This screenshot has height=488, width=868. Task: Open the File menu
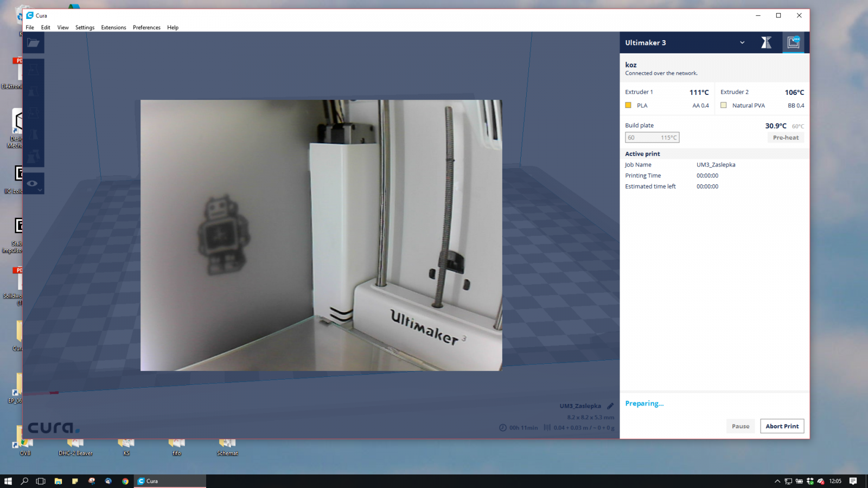coord(30,27)
